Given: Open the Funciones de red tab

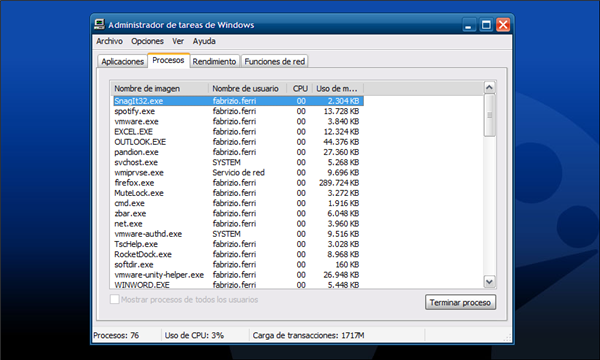Looking at the screenshot, I should [x=275, y=61].
